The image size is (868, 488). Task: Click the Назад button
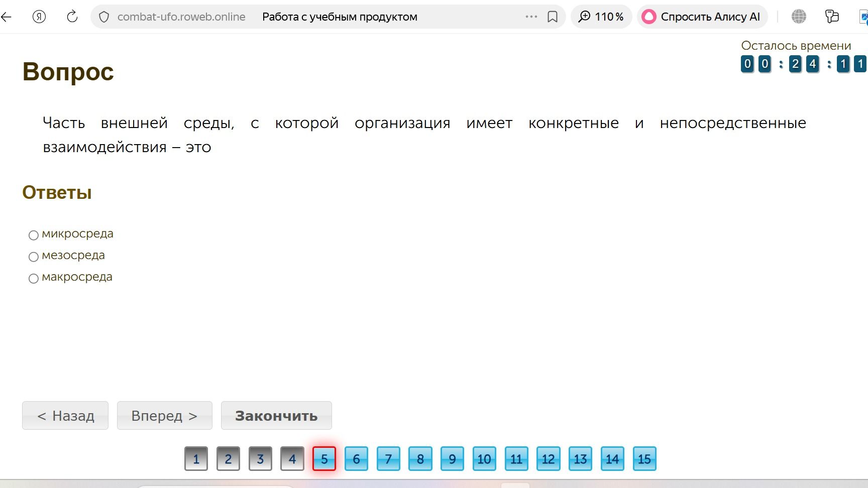pyautogui.click(x=65, y=415)
